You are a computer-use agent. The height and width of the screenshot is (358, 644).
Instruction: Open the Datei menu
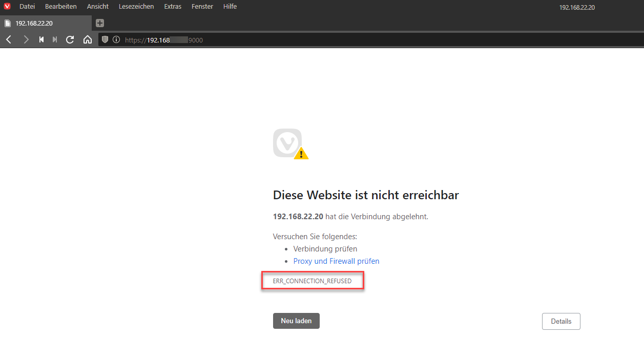[27, 6]
